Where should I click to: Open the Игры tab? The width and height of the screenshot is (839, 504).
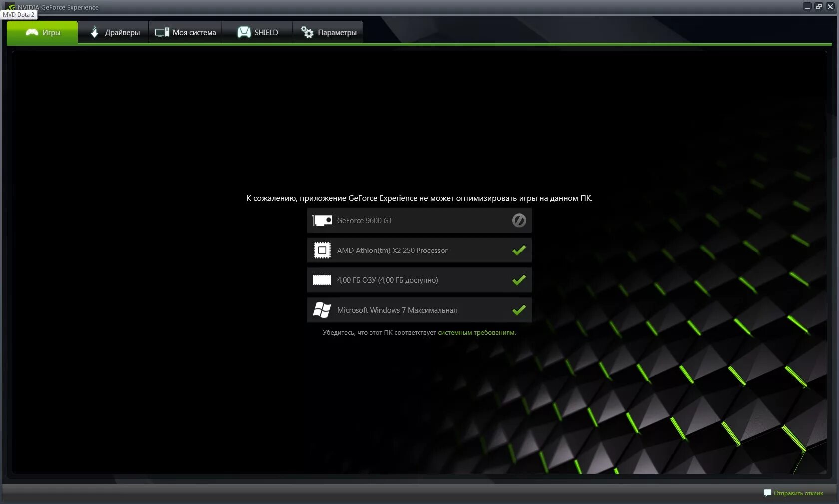(42, 32)
